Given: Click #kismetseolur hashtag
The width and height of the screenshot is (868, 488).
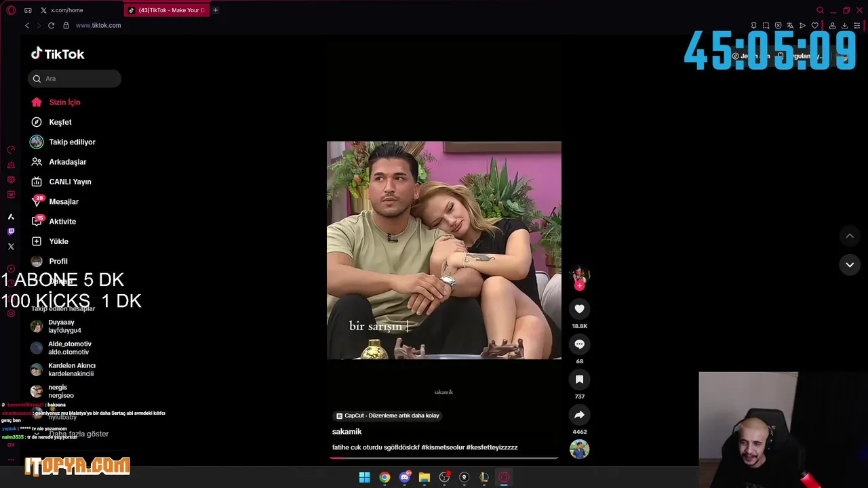Looking at the screenshot, I should 443,447.
